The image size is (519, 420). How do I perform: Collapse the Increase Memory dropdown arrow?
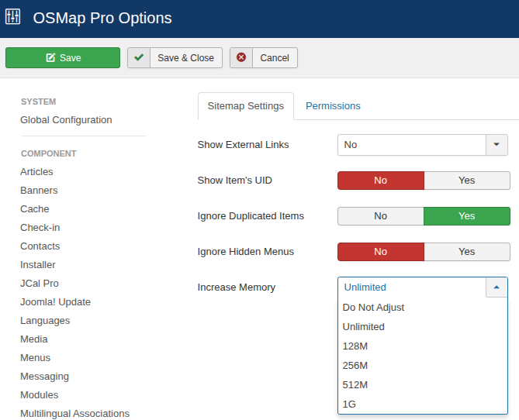(x=497, y=287)
